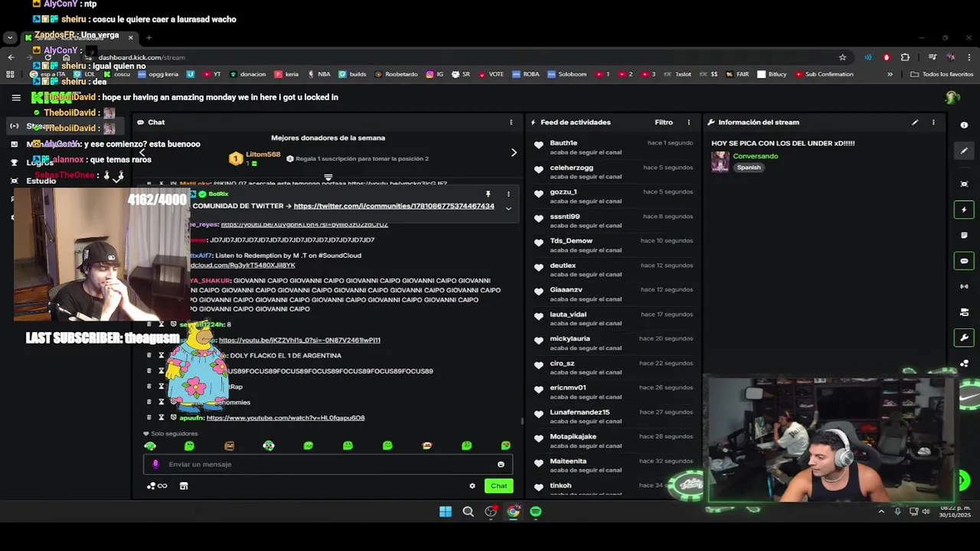Click follower celeherzogg in the activity feed
Viewport: 980px width, 551px height.
pyautogui.click(x=571, y=168)
